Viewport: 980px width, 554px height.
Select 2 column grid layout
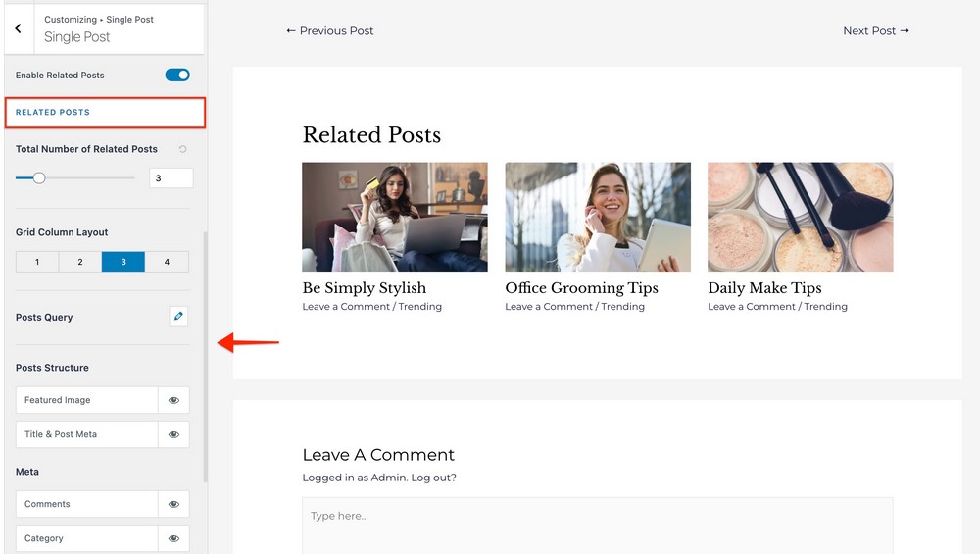pos(80,262)
